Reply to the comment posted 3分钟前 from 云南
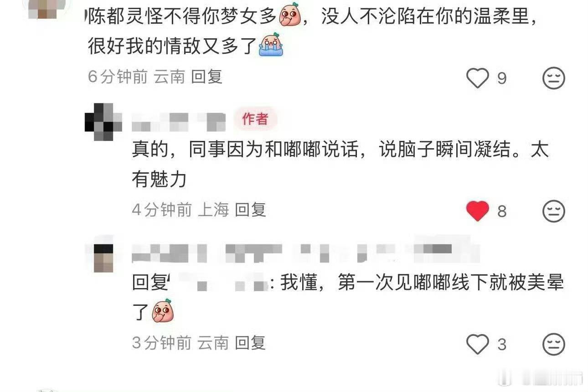This screenshot has height=392, width=588. click(x=250, y=342)
